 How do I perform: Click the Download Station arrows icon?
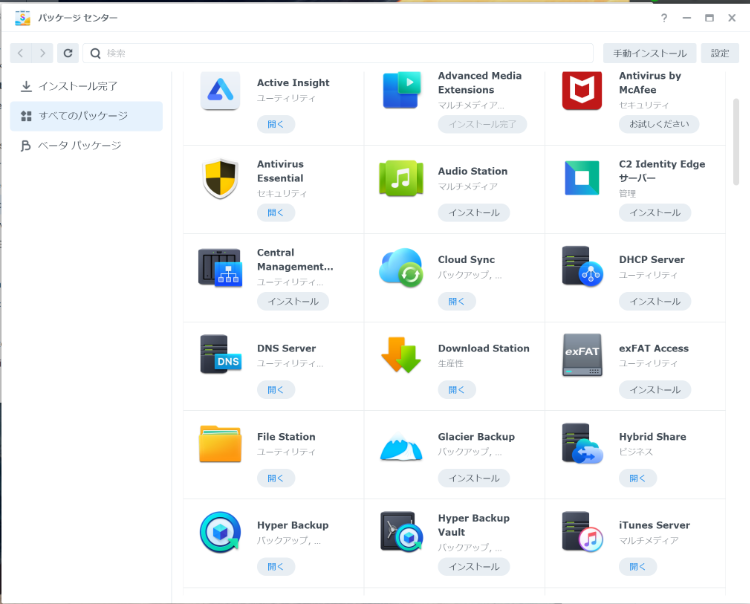point(401,355)
